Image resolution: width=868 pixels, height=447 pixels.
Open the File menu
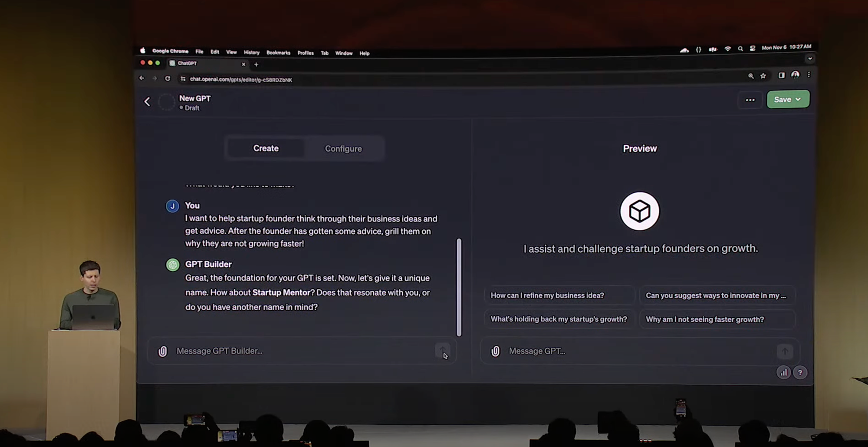(199, 52)
